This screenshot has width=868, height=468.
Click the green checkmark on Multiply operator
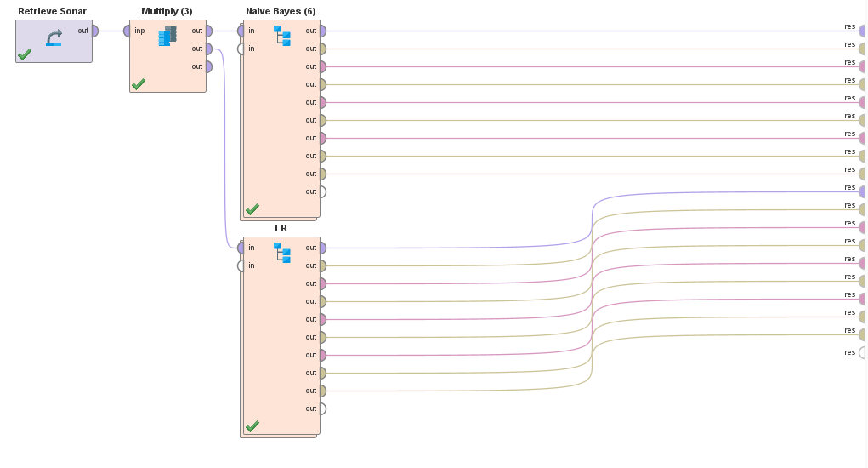(139, 84)
